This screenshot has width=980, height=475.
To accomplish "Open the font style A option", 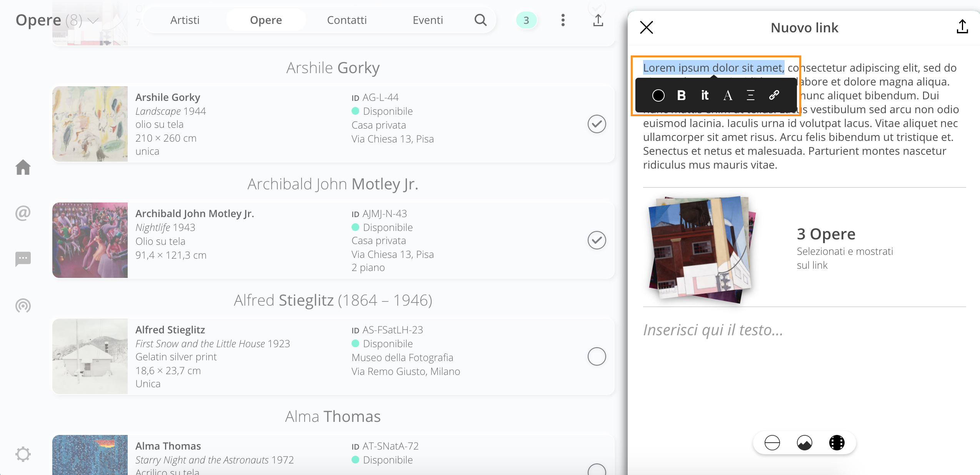I will [728, 95].
